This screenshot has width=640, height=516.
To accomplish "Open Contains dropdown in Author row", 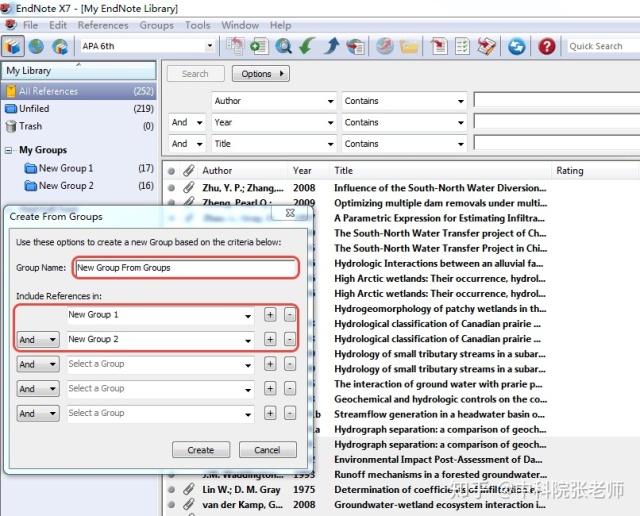I will coord(460,101).
